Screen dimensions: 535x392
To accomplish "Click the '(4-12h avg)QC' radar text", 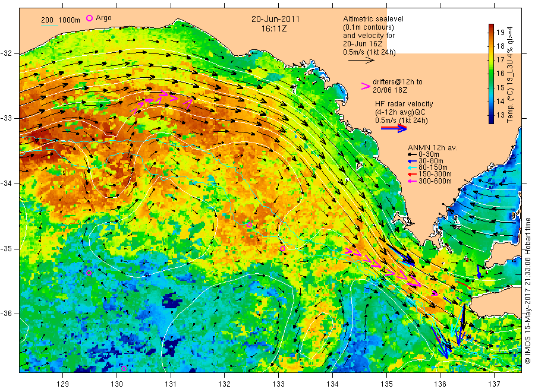I will [x=400, y=112].
